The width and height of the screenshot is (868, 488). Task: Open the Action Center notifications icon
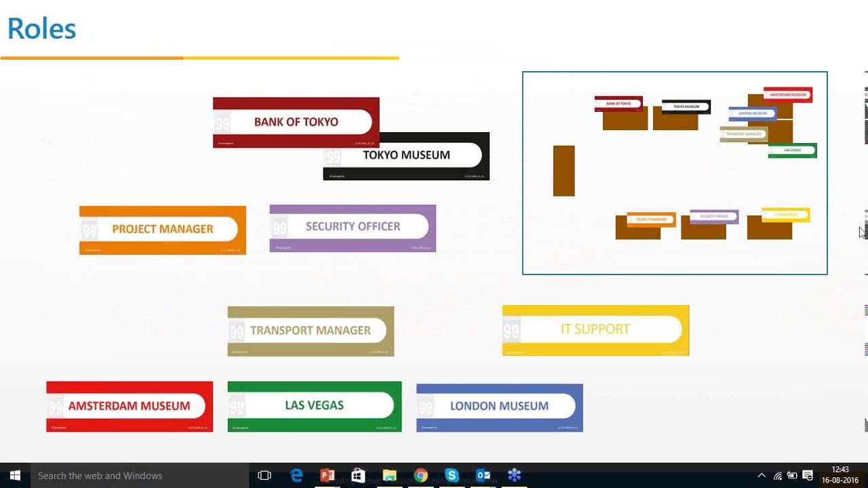click(x=808, y=476)
